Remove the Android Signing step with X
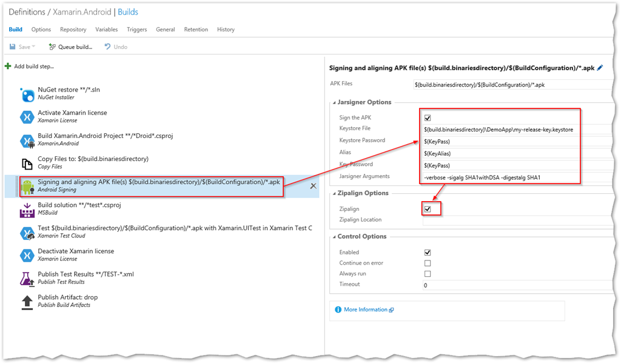 tap(314, 186)
